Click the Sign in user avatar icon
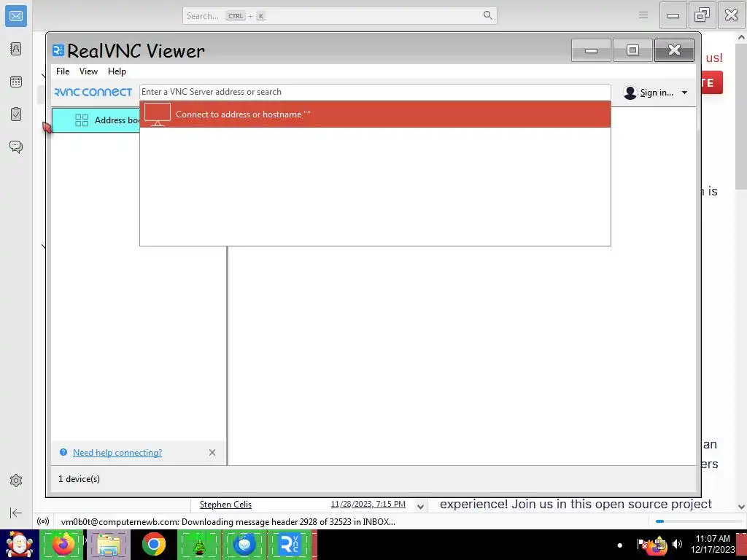 (x=630, y=93)
